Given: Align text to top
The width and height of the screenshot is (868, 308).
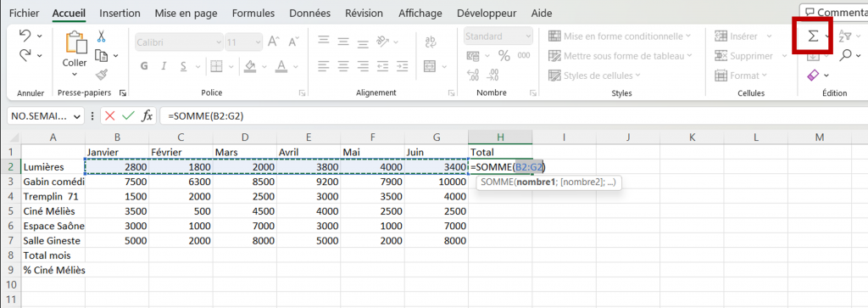Looking at the screenshot, I should pyautogui.click(x=323, y=41).
